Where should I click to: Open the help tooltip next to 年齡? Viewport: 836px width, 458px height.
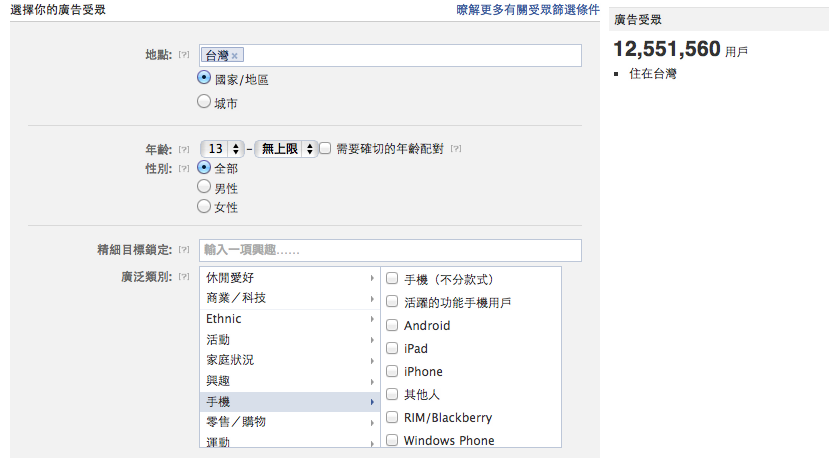coord(184,149)
